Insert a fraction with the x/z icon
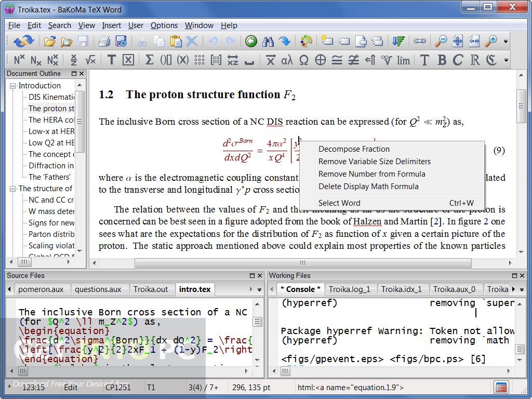The height and width of the screenshot is (399, 532). [x=74, y=60]
